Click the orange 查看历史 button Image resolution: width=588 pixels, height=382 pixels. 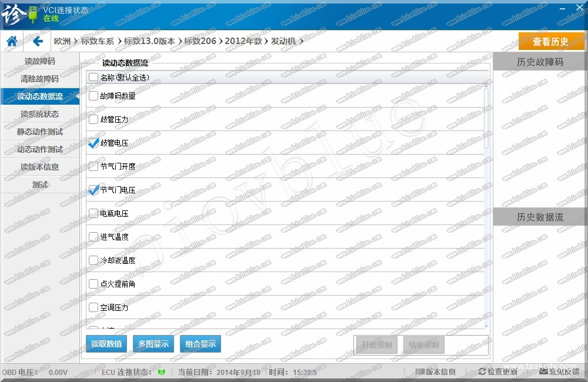(x=551, y=42)
